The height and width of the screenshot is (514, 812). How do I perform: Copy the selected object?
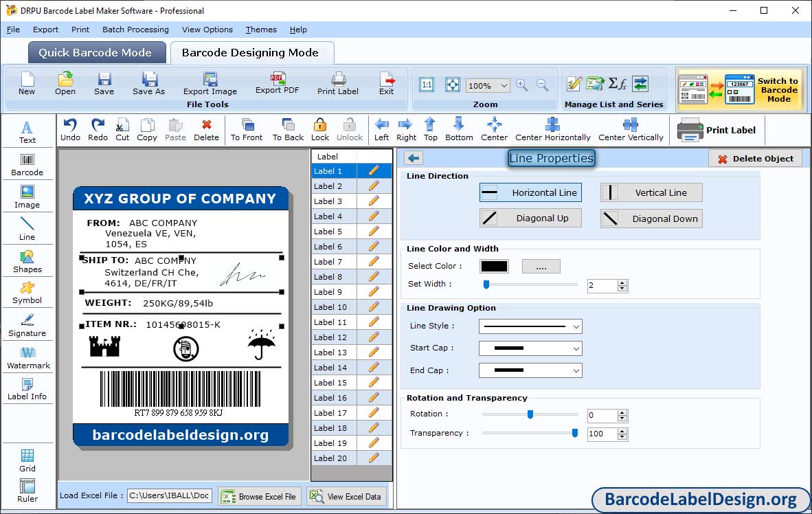point(147,130)
